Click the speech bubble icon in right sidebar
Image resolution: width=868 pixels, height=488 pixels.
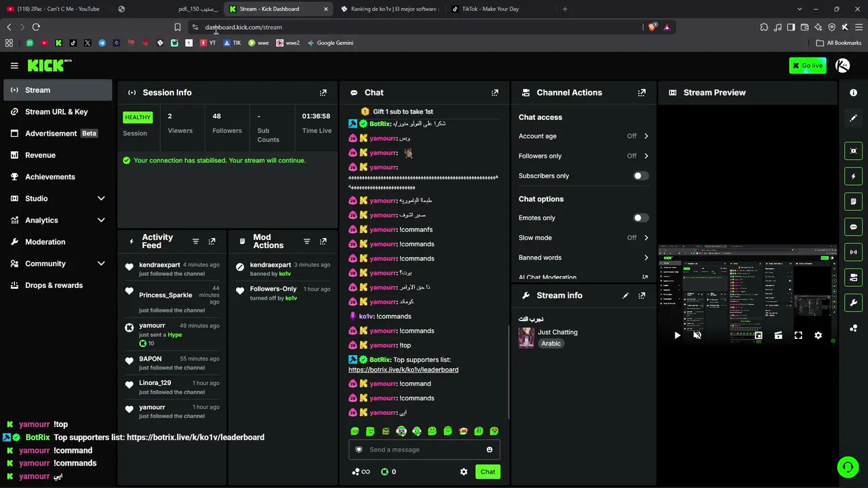pyautogui.click(x=854, y=227)
